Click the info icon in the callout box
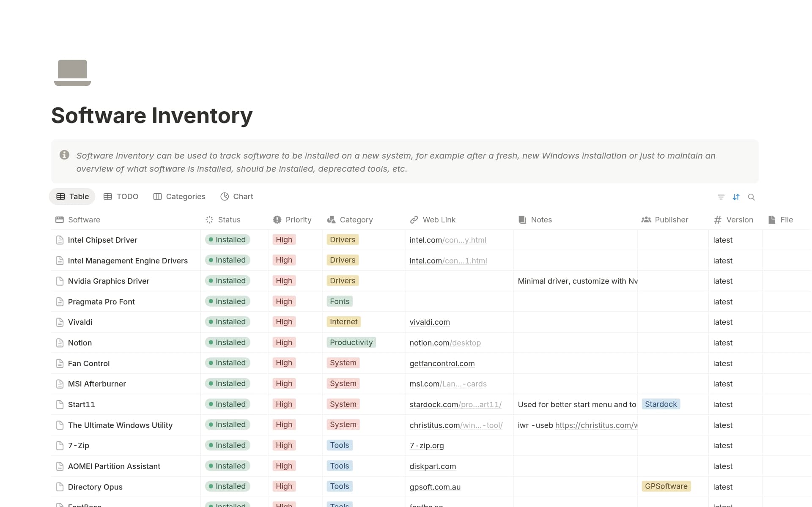This screenshot has height=507, width=812. pyautogui.click(x=65, y=155)
